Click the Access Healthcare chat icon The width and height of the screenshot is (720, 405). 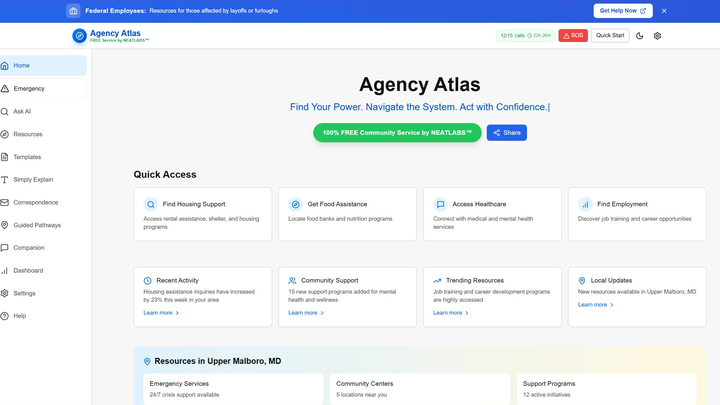coord(440,204)
